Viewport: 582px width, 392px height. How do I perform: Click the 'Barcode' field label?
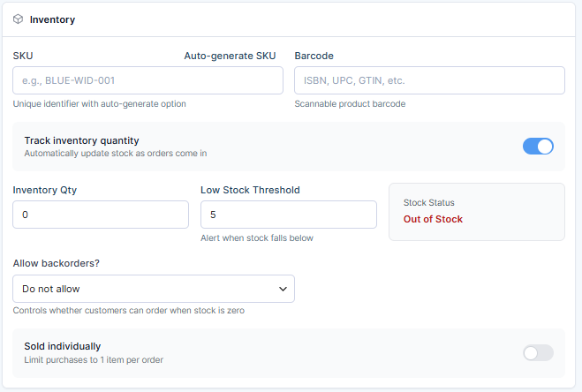pos(314,56)
